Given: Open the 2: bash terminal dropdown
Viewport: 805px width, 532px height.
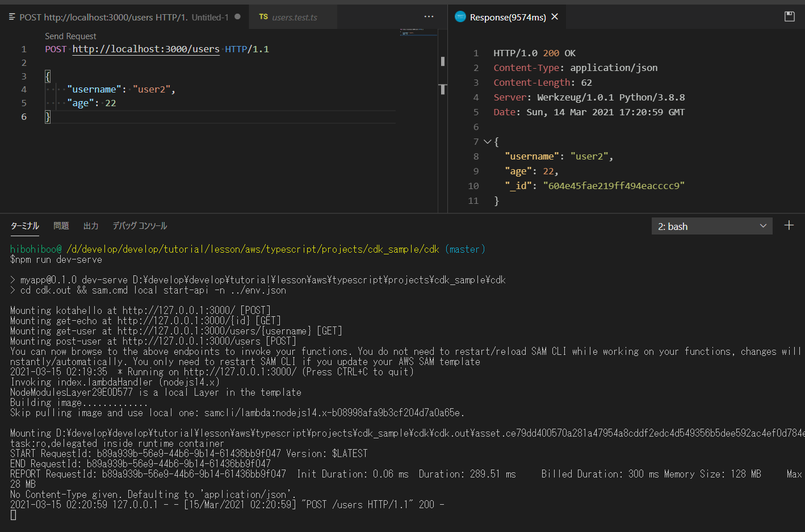Looking at the screenshot, I should coord(712,226).
